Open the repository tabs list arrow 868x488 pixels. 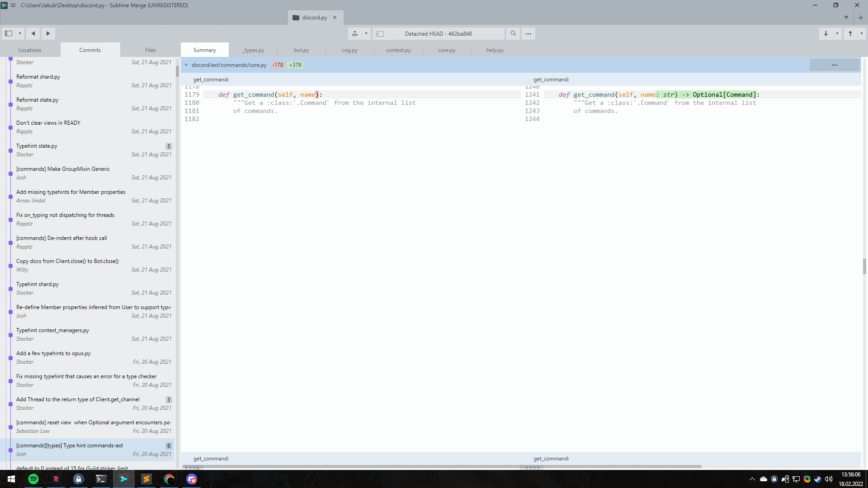coord(846,18)
